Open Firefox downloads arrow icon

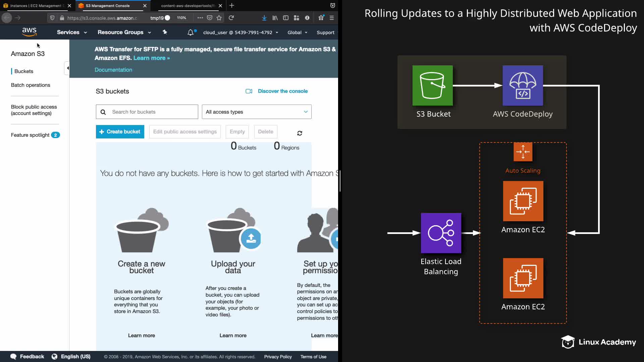pyautogui.click(x=264, y=18)
